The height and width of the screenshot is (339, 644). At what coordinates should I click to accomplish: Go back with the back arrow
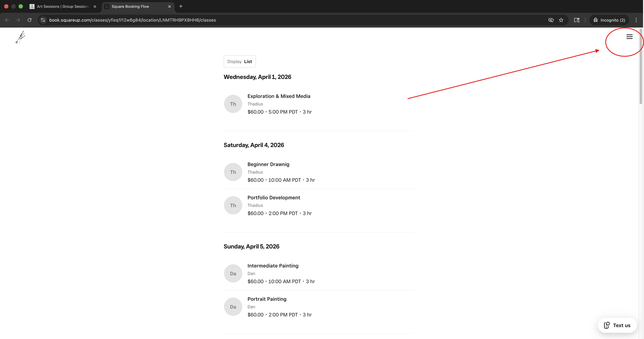[7, 20]
